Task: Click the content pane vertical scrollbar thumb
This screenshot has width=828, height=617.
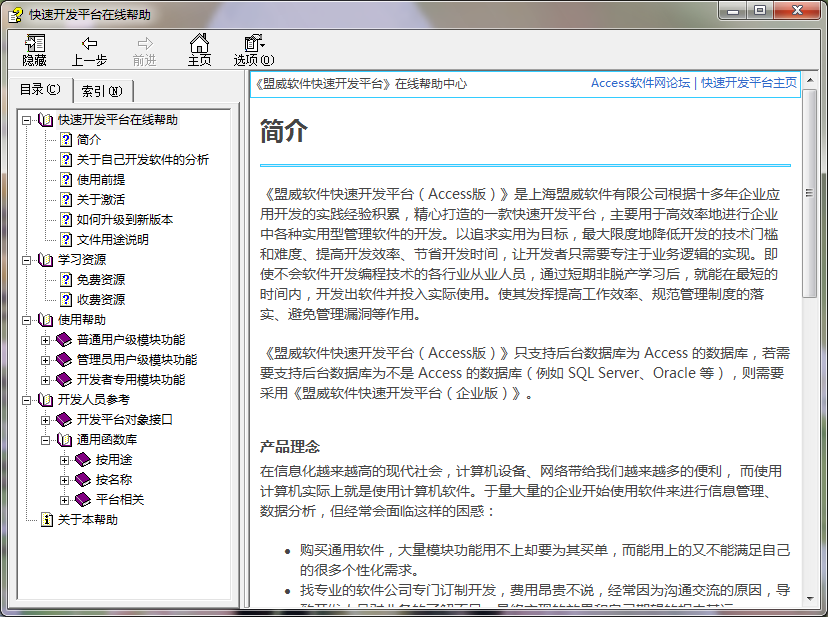Action: point(810,193)
